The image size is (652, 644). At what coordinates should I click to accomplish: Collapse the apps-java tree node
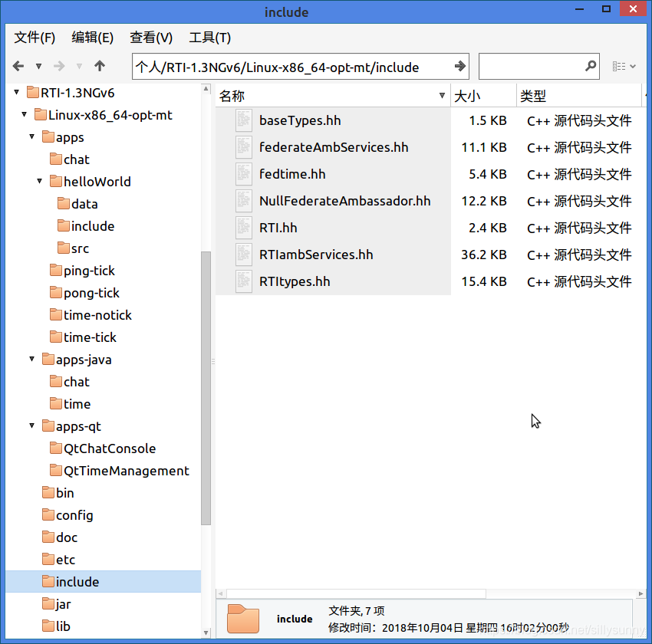[32, 359]
